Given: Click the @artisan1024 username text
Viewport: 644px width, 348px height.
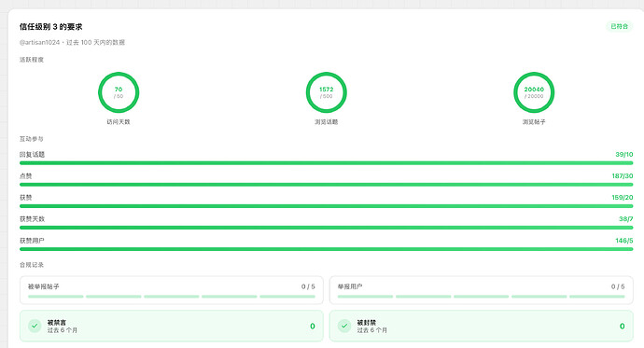Looking at the screenshot, I should pos(39,42).
